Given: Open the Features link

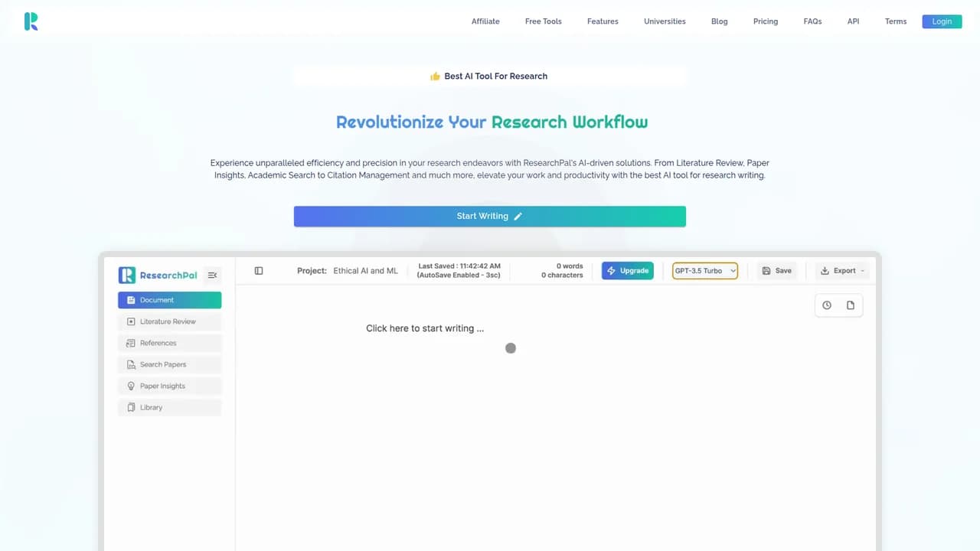Looking at the screenshot, I should [603, 21].
